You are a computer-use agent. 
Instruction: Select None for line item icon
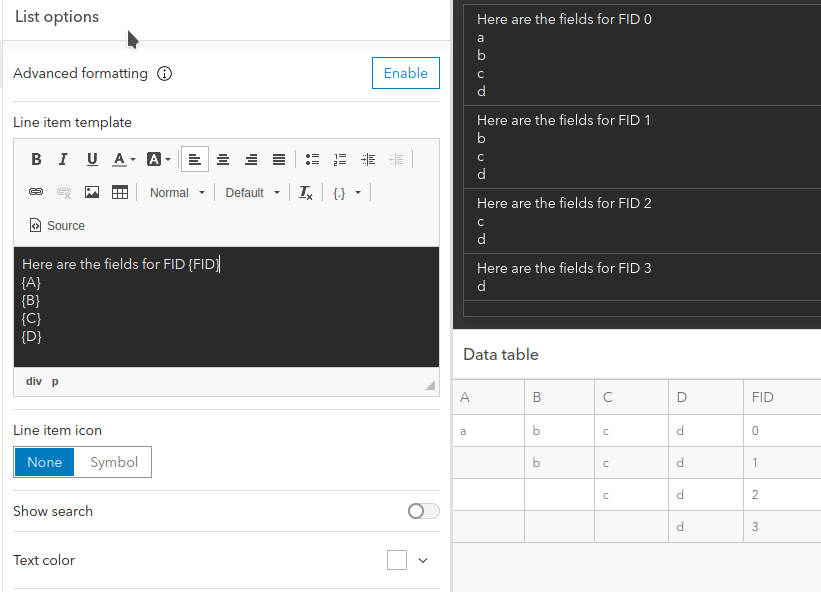tap(44, 462)
